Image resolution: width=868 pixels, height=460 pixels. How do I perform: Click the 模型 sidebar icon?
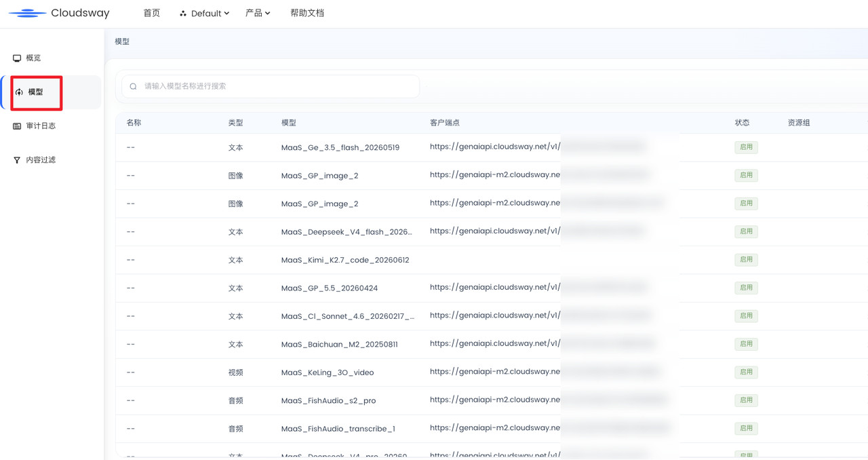19,92
